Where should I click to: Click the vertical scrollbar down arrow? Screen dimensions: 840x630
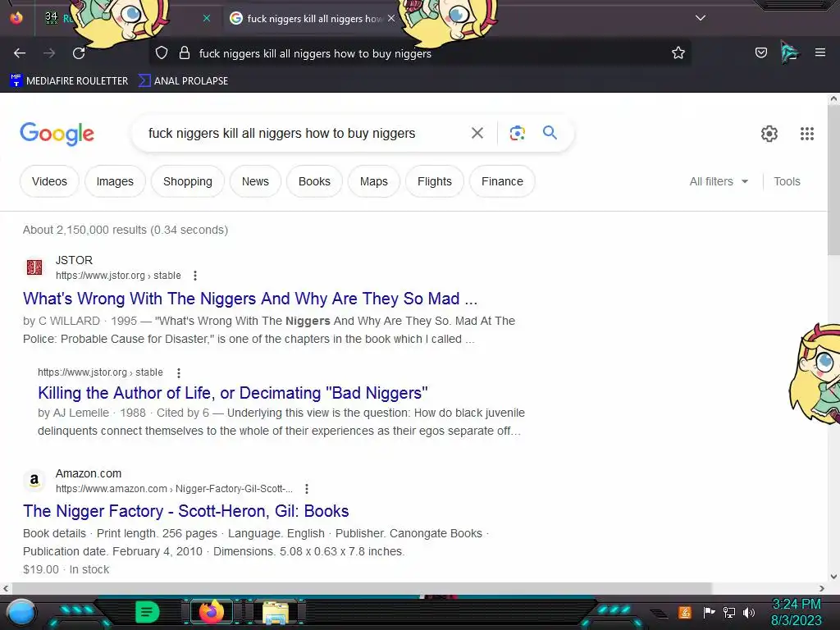[x=833, y=577]
